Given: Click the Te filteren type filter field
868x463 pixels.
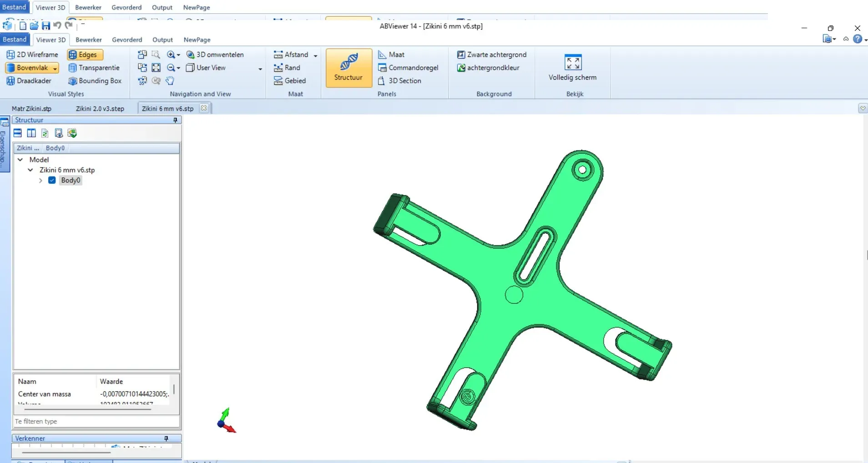Looking at the screenshot, I should pyautogui.click(x=96, y=422).
